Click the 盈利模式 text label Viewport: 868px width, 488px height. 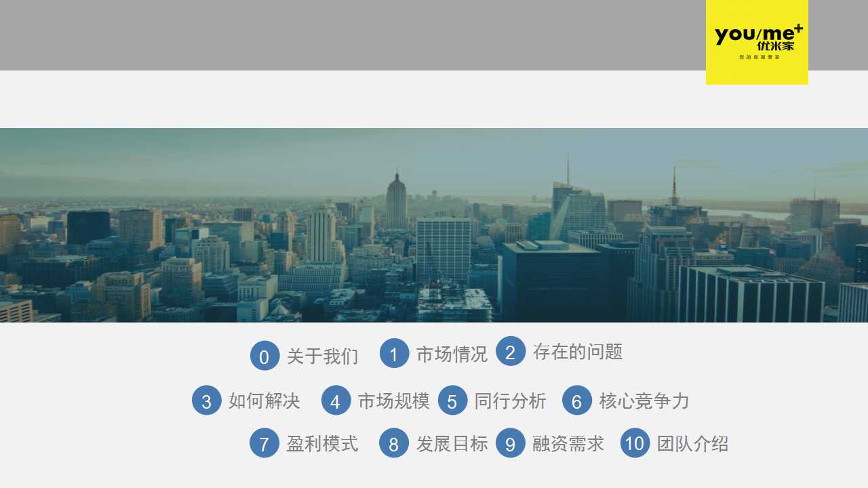[322, 444]
